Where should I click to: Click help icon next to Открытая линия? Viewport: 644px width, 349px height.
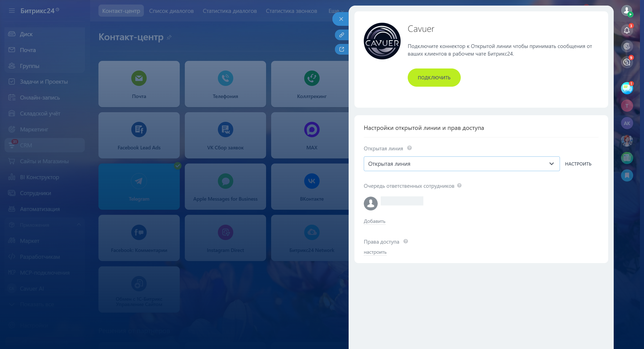pos(409,148)
